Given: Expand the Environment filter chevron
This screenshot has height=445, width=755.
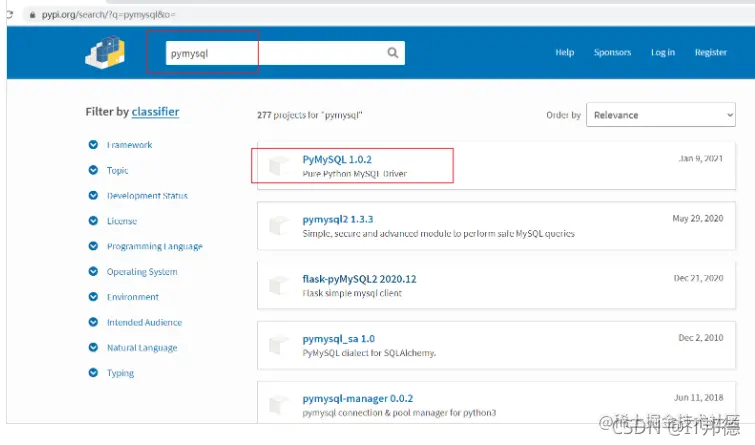Looking at the screenshot, I should [x=93, y=297].
